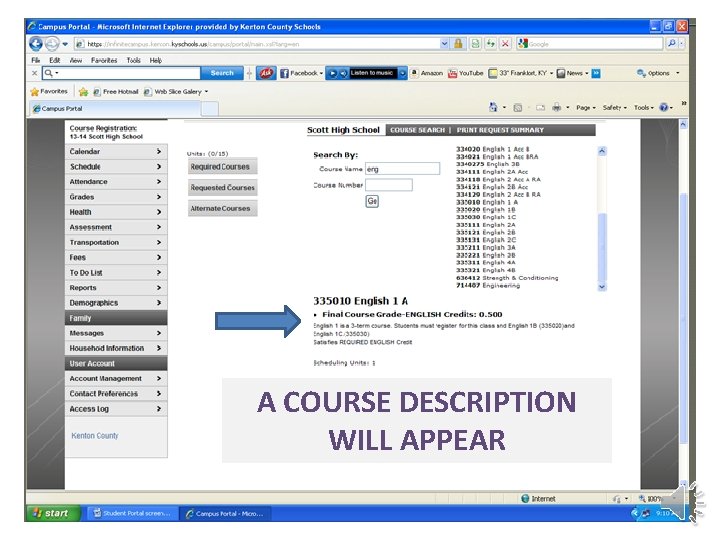Open toolbar Options
Image resolution: width=720 pixels, height=540 pixels.
click(x=657, y=73)
